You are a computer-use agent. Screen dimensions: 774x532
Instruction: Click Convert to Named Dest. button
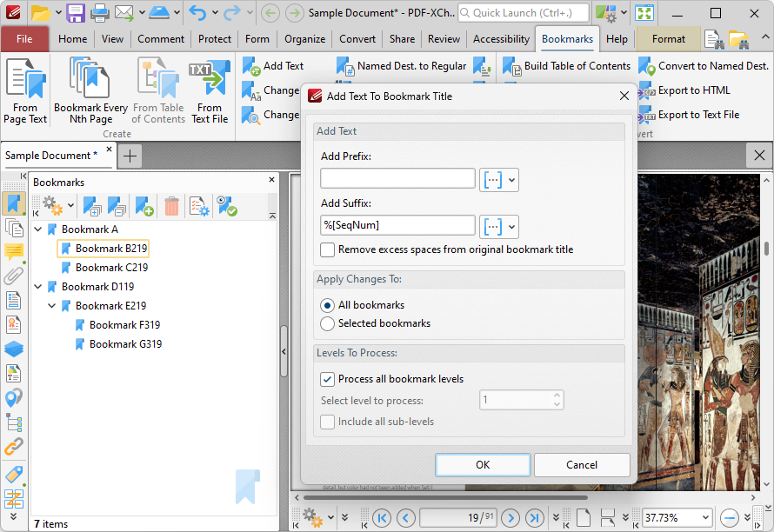[704, 66]
